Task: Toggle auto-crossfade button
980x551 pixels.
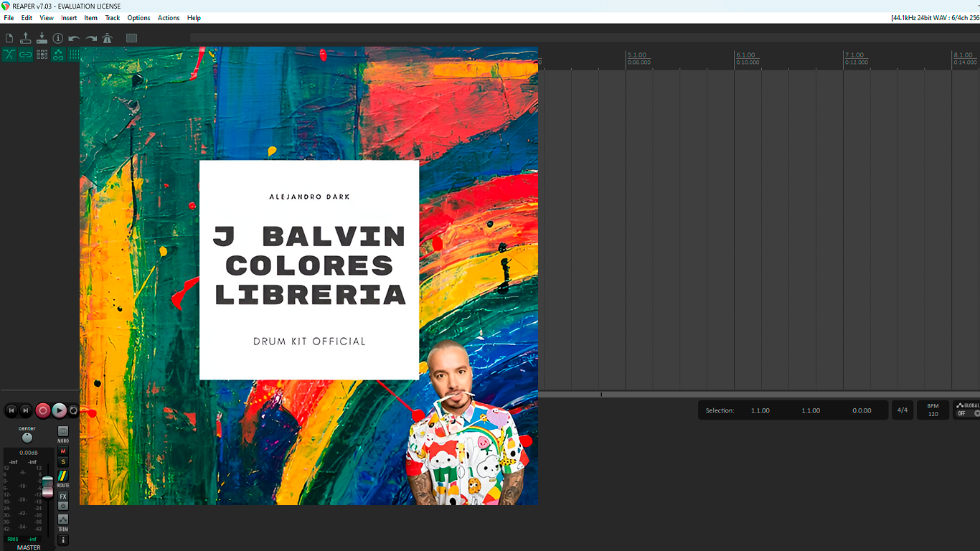Action: (x=9, y=55)
